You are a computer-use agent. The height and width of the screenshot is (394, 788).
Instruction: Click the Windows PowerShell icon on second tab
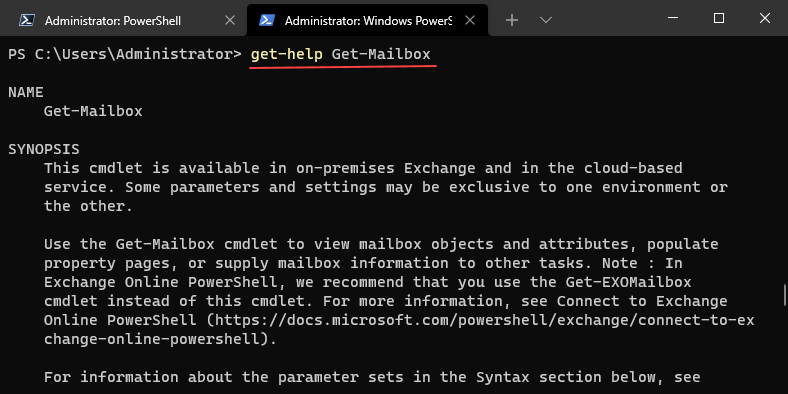point(266,20)
